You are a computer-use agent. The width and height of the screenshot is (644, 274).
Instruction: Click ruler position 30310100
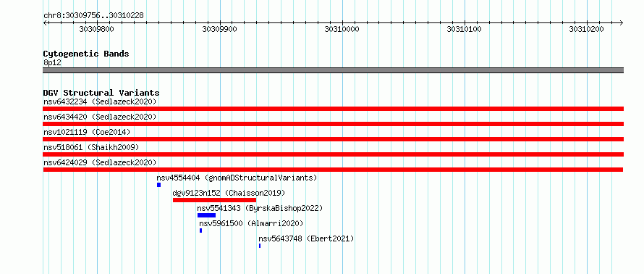[464, 29]
